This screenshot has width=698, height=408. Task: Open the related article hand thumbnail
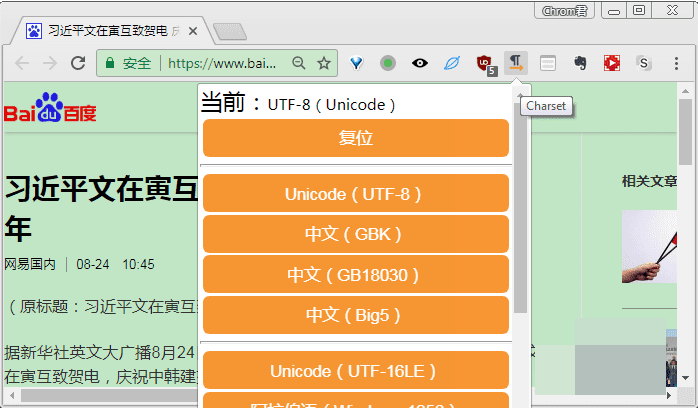click(649, 246)
